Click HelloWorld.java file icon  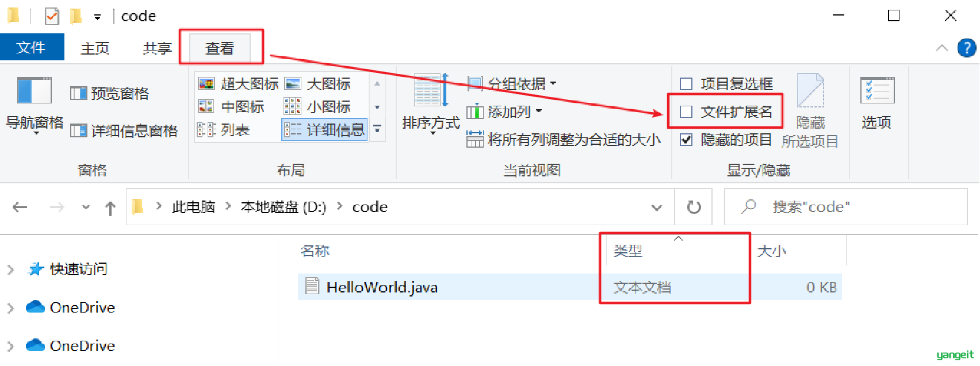[x=312, y=286]
